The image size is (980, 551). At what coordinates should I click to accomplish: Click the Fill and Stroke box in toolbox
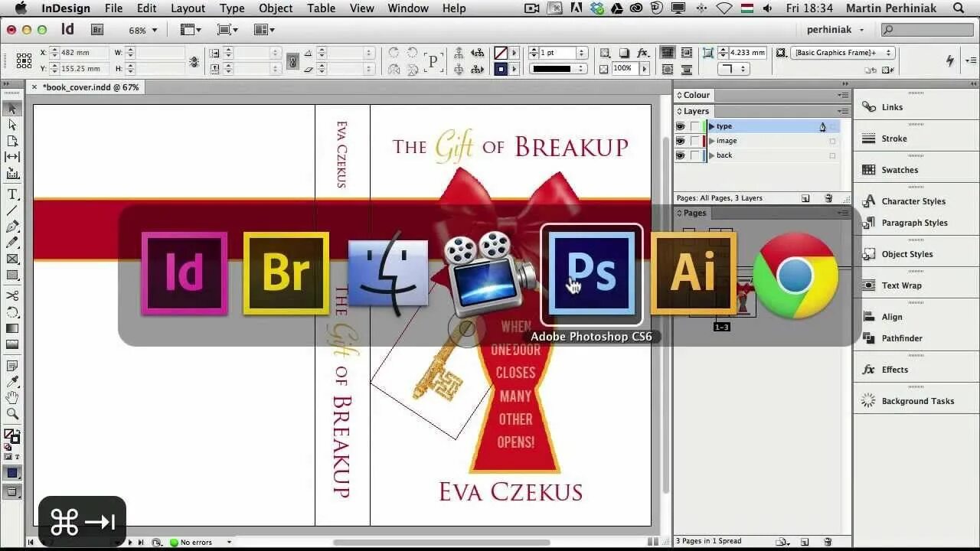tap(12, 436)
